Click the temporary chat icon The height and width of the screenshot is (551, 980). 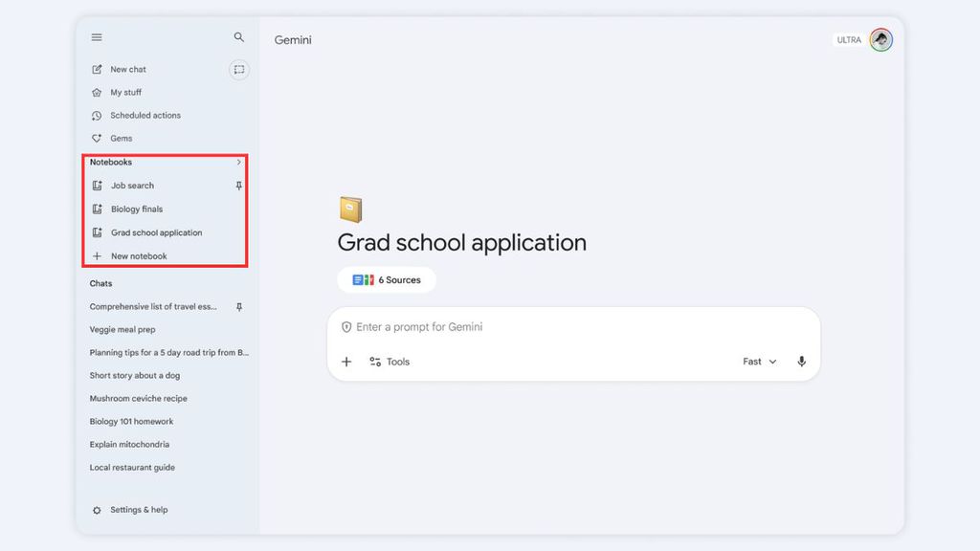click(239, 70)
